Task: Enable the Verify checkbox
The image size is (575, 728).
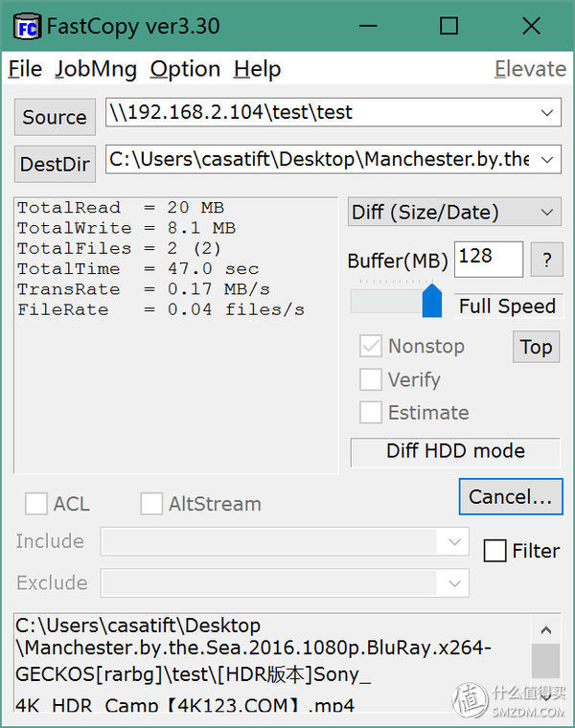Action: [371, 380]
